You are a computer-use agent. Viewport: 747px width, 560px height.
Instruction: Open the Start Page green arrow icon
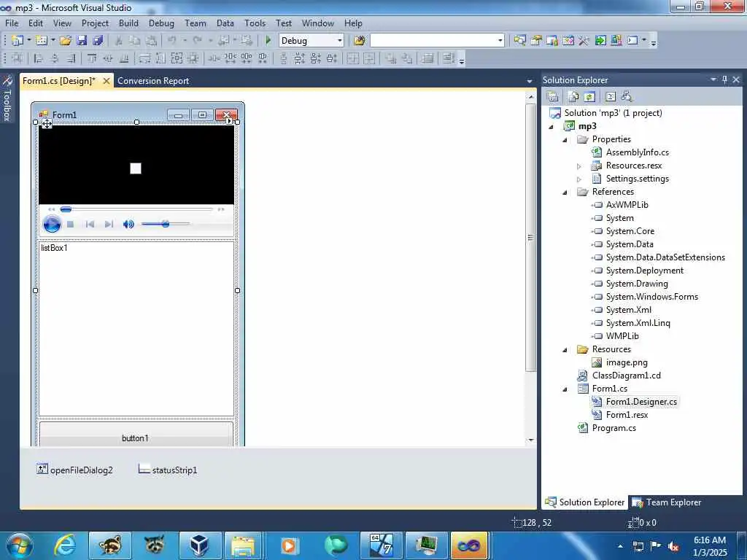[x=600, y=41]
